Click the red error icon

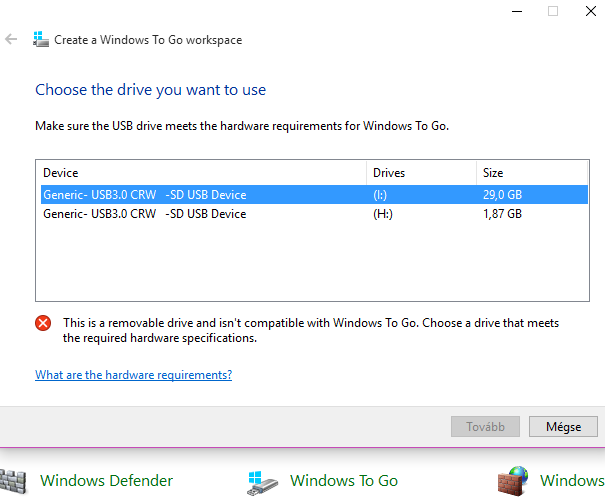pos(43,323)
